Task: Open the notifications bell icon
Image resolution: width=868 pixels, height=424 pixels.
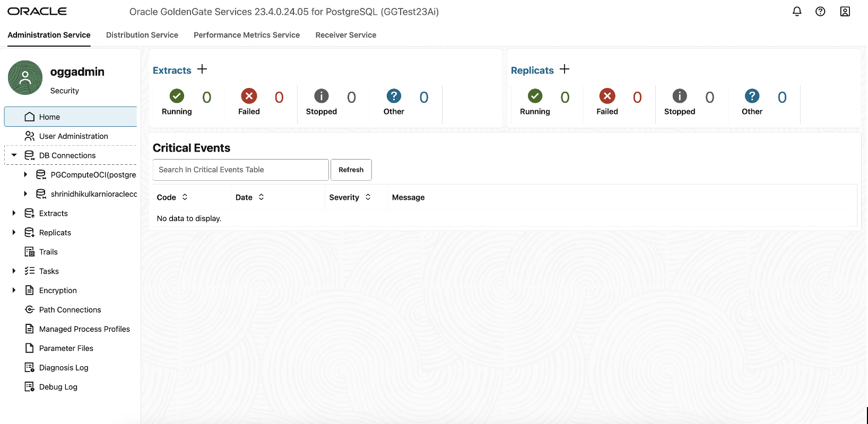Action: tap(797, 11)
